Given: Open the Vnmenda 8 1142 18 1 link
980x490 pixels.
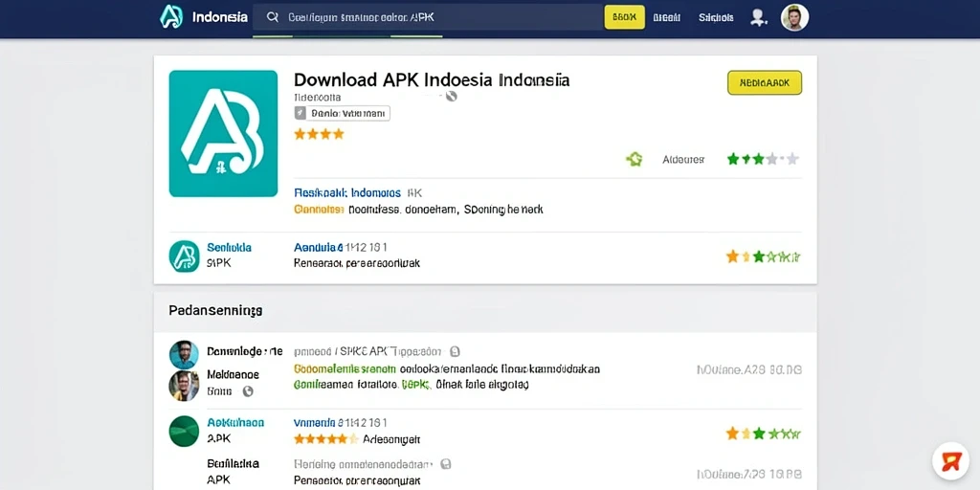Looking at the screenshot, I should click(x=341, y=422).
